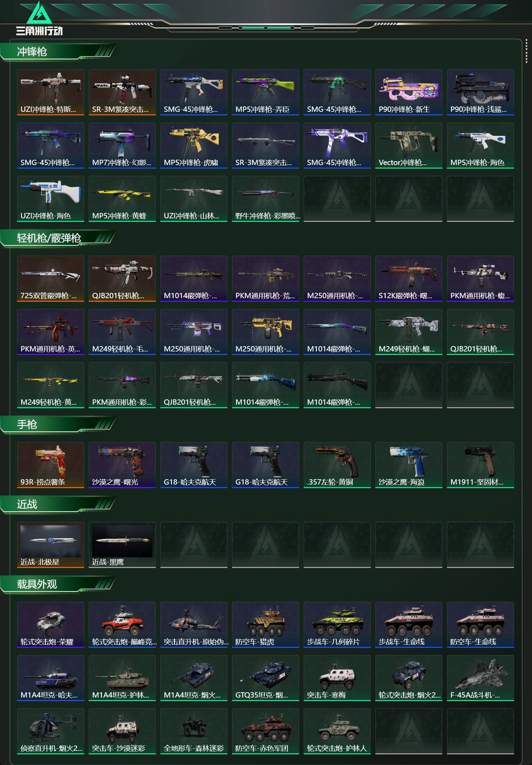
Task: Open the 防空车-猎虎 vehicle skin
Action: [x=265, y=625]
